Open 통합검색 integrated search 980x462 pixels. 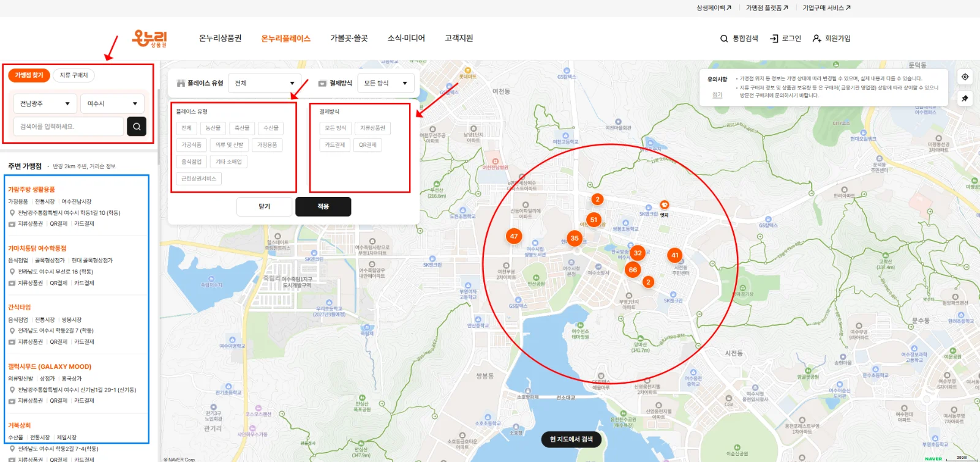click(739, 39)
